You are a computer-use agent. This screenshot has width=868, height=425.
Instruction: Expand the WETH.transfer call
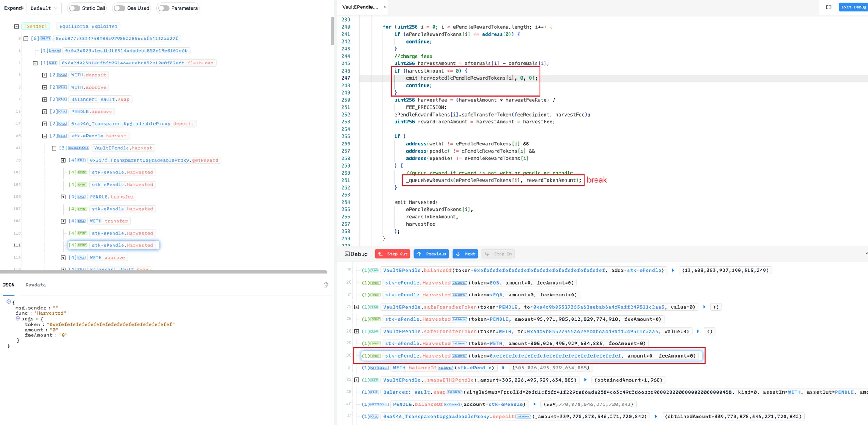(63, 221)
